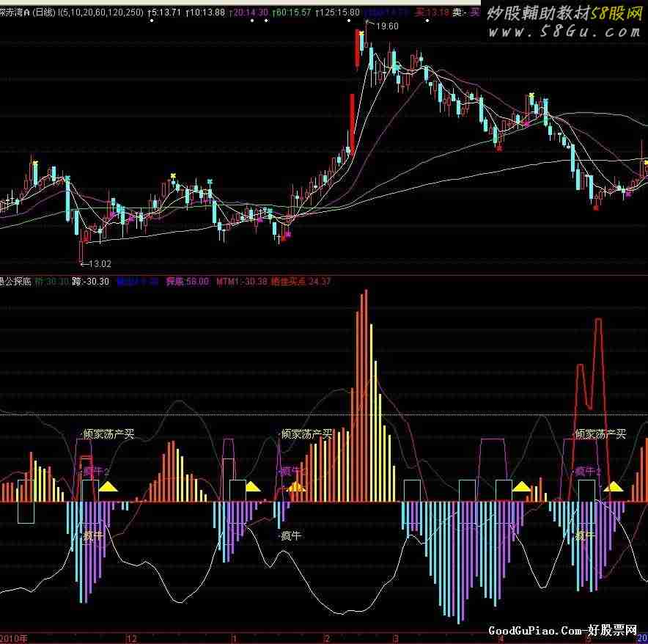This screenshot has width=648, height=644.
Task: Open the GoodGuPiao.Com link at bottom
Action: [x=567, y=631]
